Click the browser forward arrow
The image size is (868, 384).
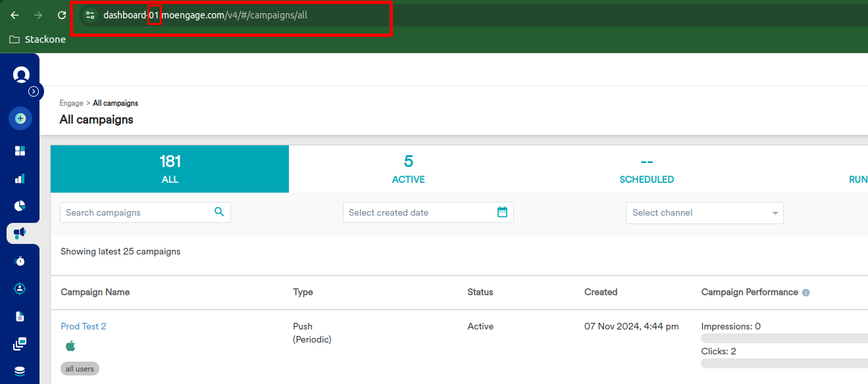(x=38, y=15)
